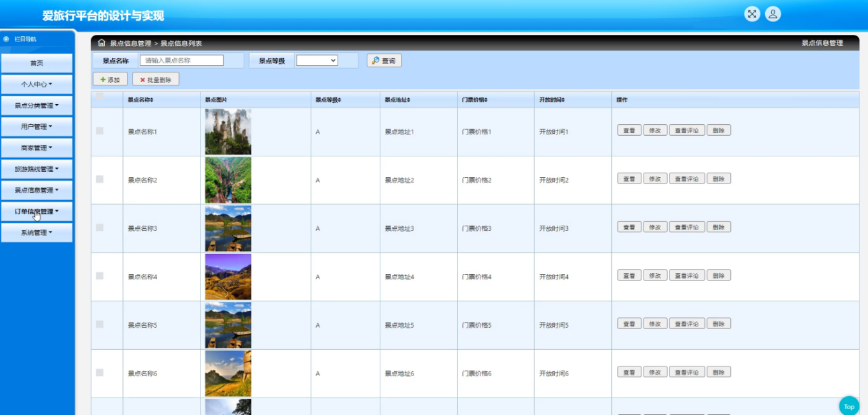Viewport: 868px width, 415px height.
Task: Open the thumbnail image of 景点名称4
Action: [228, 277]
